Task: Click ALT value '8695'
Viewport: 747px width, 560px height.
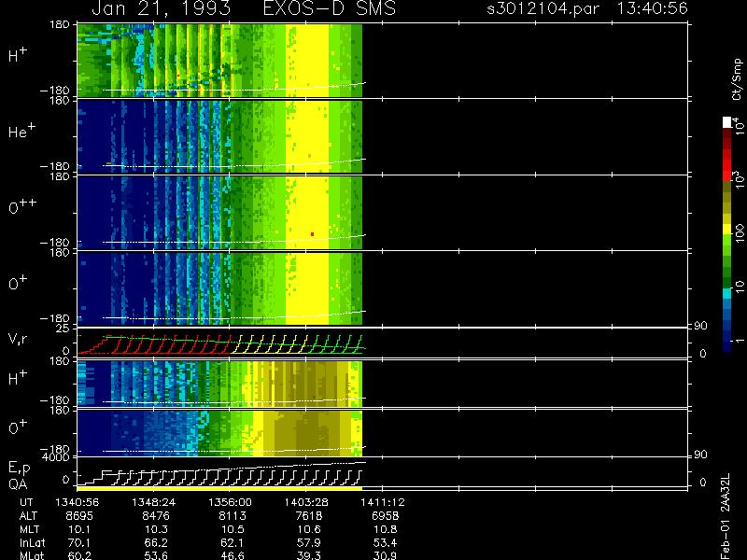Action: [x=79, y=516]
